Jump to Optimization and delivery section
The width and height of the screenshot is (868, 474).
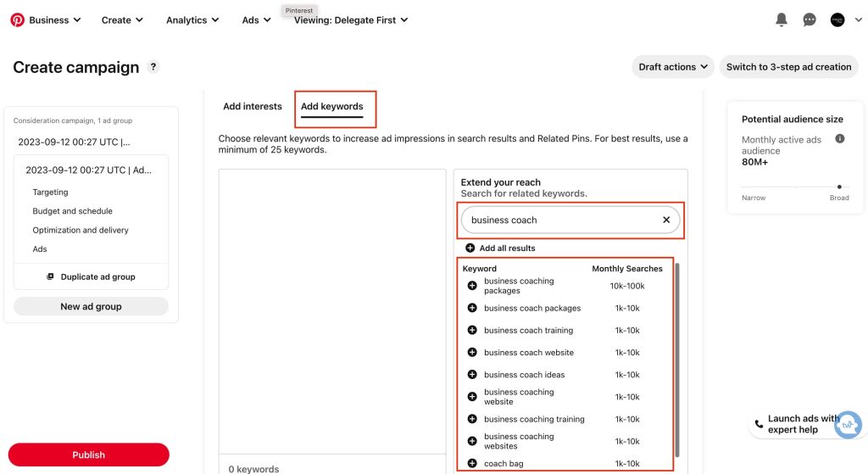pos(81,230)
